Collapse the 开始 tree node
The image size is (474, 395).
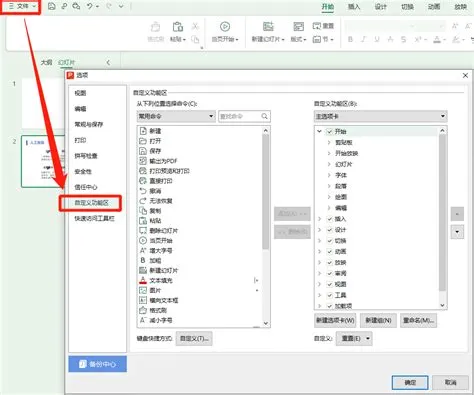pyautogui.click(x=319, y=131)
